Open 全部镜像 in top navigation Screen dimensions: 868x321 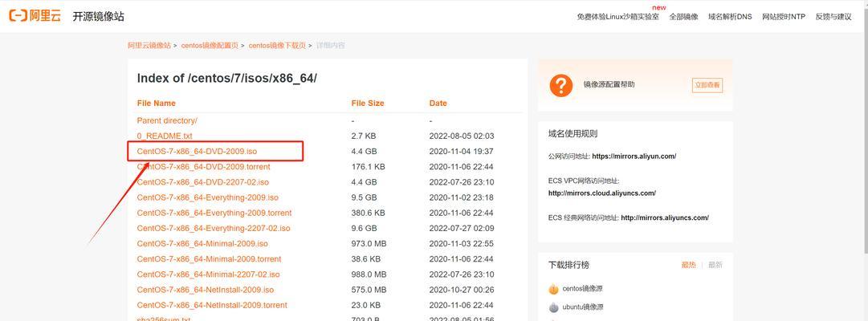point(683,17)
